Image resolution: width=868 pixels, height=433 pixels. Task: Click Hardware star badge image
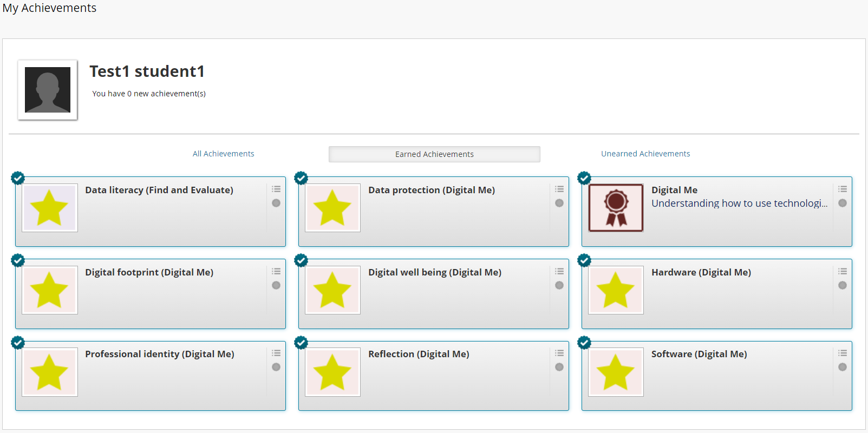(616, 290)
